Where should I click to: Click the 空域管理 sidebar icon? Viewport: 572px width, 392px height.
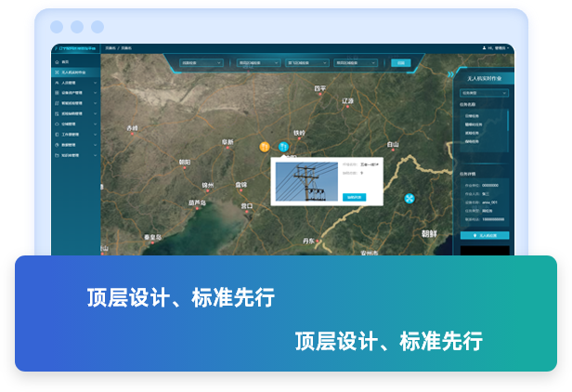tap(57, 124)
